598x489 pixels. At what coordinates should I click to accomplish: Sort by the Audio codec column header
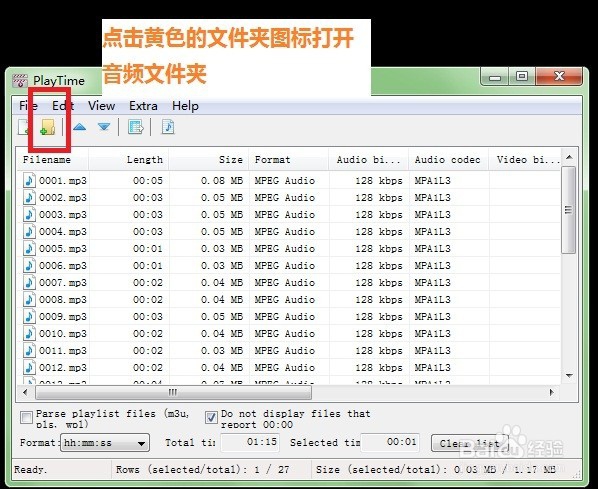click(x=448, y=159)
